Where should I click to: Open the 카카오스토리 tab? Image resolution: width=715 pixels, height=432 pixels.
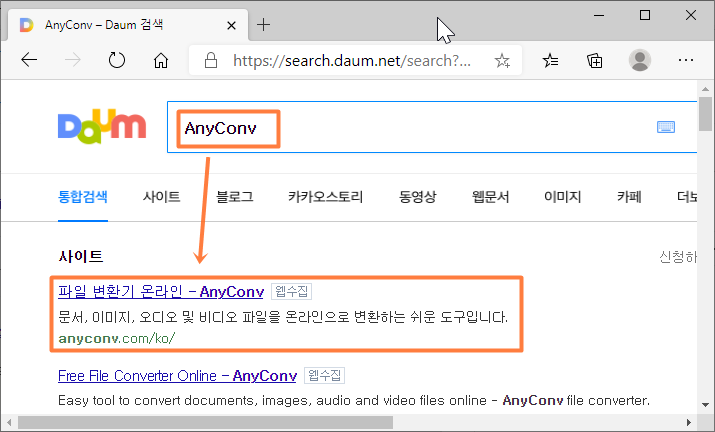[x=326, y=197]
